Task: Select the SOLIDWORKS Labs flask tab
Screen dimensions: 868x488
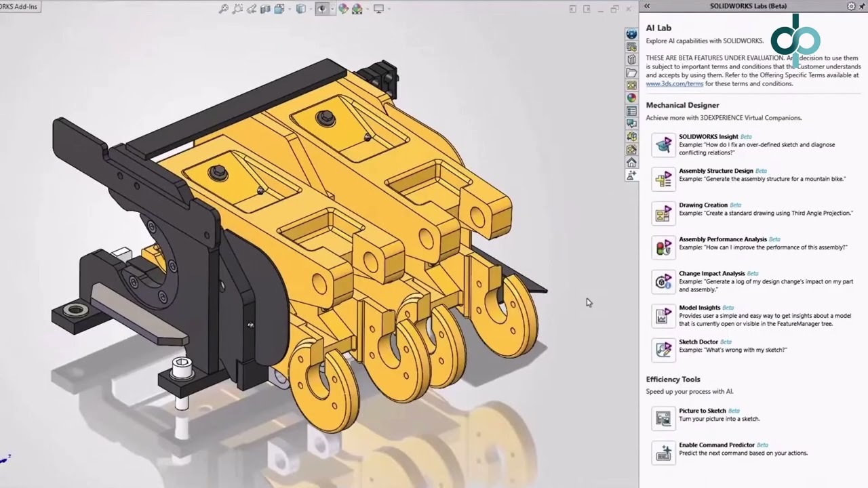Action: pyautogui.click(x=631, y=175)
